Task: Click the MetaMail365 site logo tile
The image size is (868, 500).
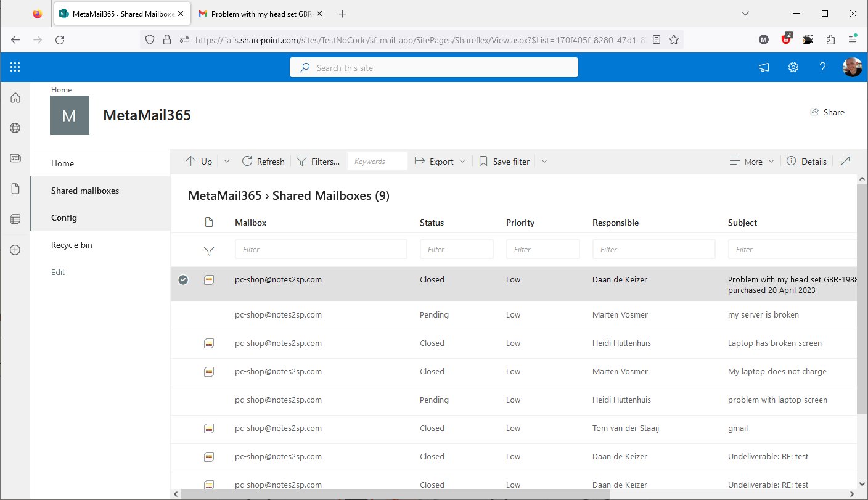Action: [70, 115]
